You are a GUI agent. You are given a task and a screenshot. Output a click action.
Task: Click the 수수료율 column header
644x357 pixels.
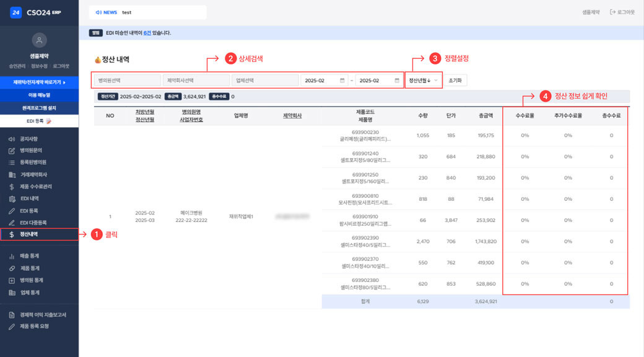(x=524, y=116)
